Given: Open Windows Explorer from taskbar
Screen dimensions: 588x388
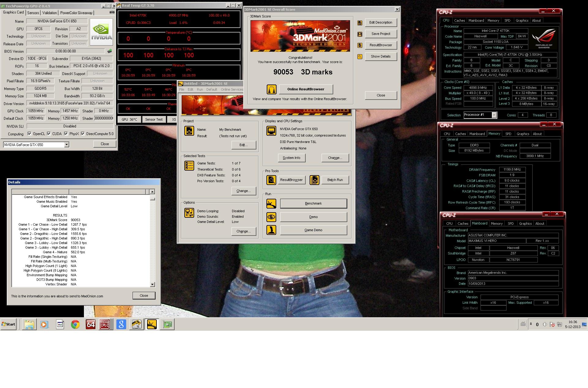Looking at the screenshot, I should pyautogui.click(x=29, y=324).
